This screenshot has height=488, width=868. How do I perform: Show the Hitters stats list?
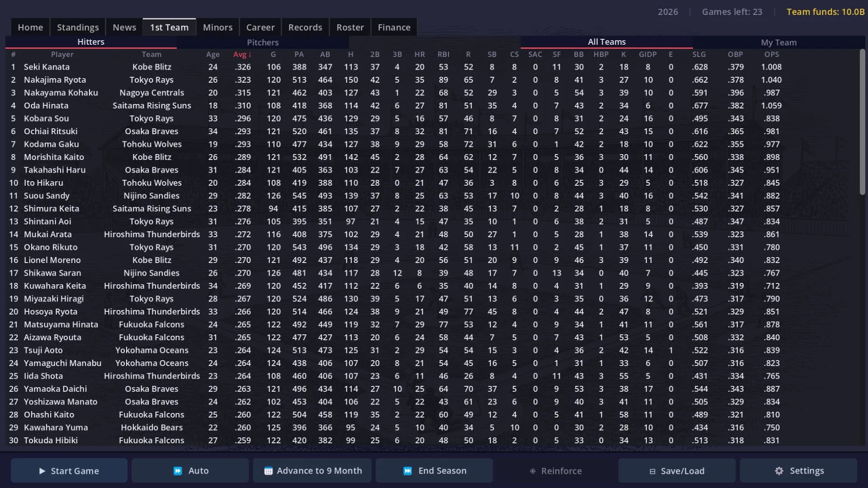pos(91,42)
